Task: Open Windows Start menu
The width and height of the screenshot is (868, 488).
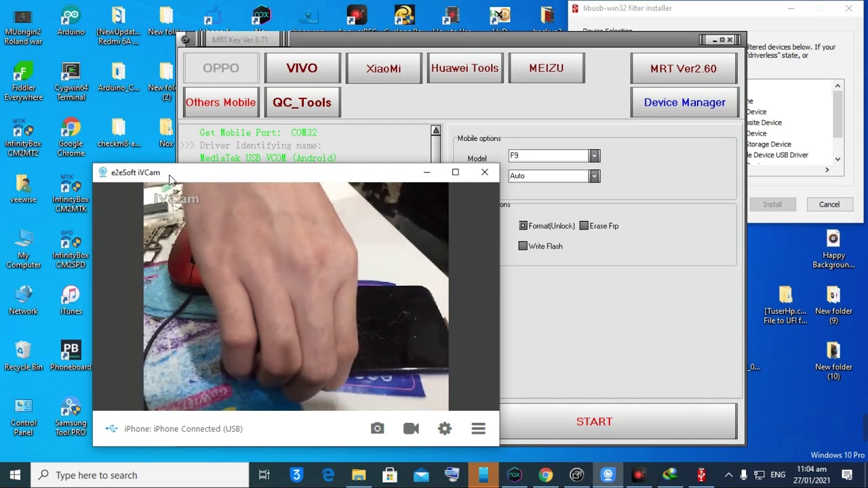Action: [x=15, y=474]
